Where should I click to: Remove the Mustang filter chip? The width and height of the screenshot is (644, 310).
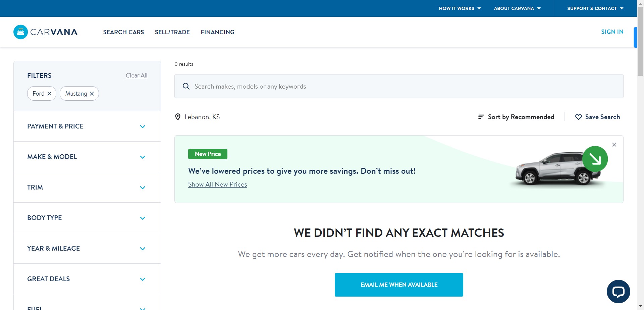pyautogui.click(x=92, y=94)
